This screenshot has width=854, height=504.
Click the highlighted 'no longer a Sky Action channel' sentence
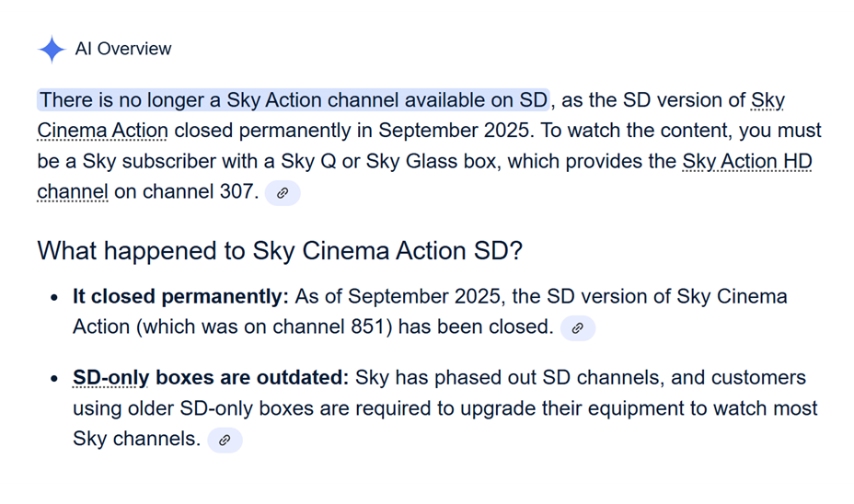coord(294,100)
